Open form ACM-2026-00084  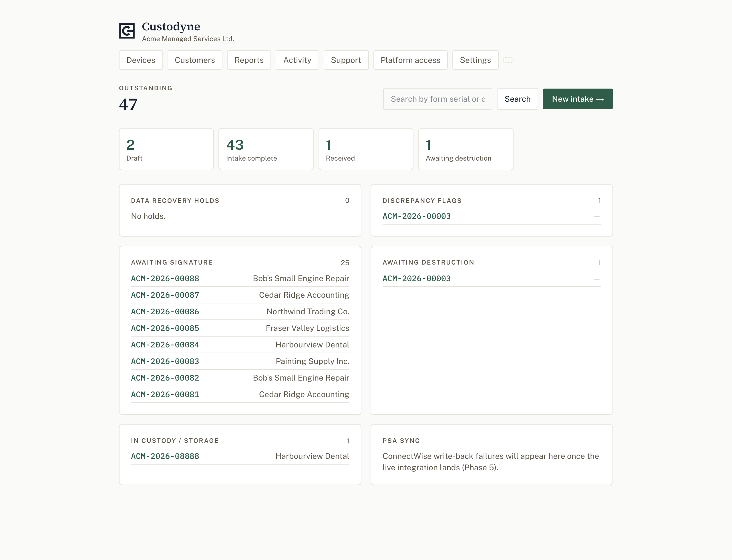pyautogui.click(x=165, y=345)
